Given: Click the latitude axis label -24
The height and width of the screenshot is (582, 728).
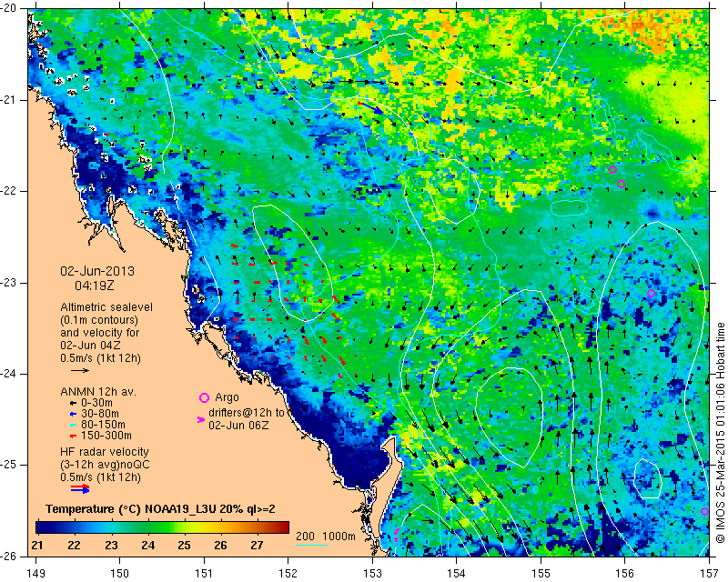Looking at the screenshot, I should (x=9, y=374).
